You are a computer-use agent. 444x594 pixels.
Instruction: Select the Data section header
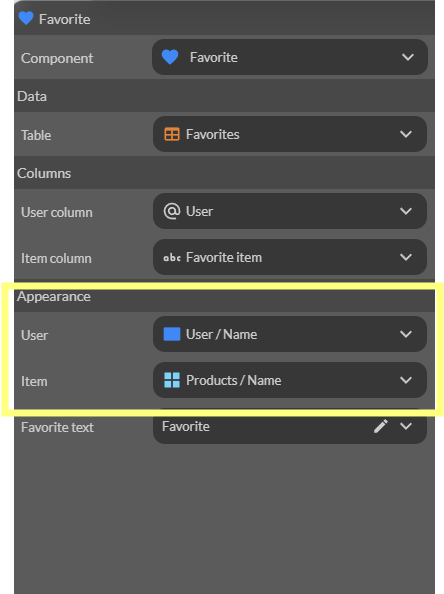click(x=224, y=96)
